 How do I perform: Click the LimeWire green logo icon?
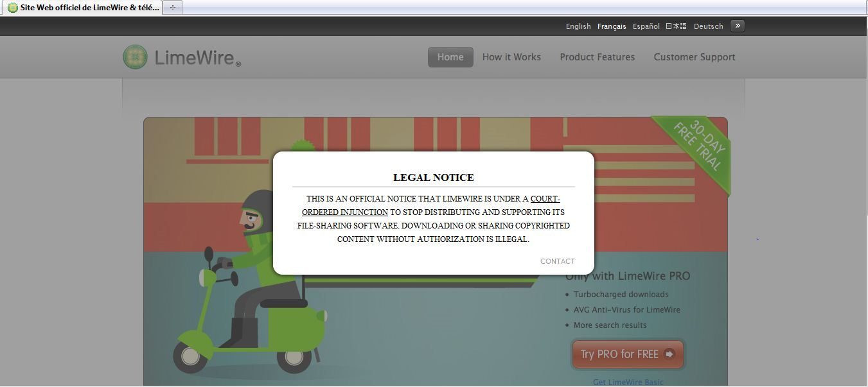click(135, 57)
